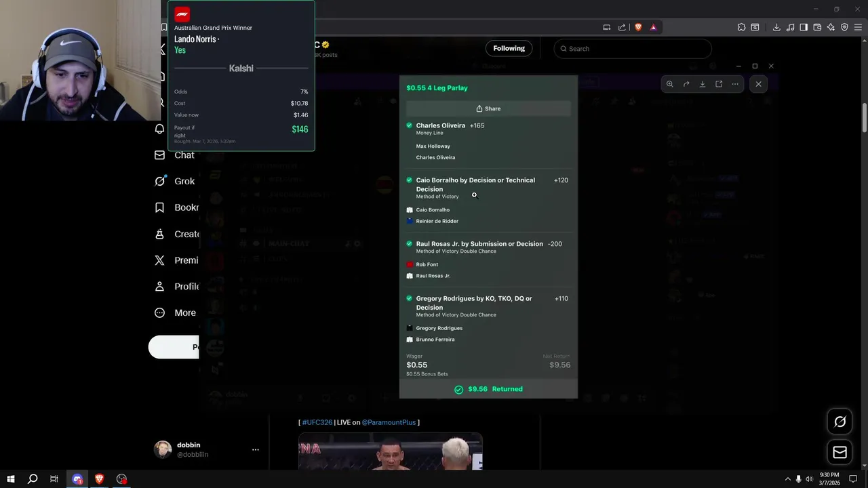Screen dimensions: 868x488
Task: Click the white Post button in the sidebar
Action: click(x=174, y=347)
